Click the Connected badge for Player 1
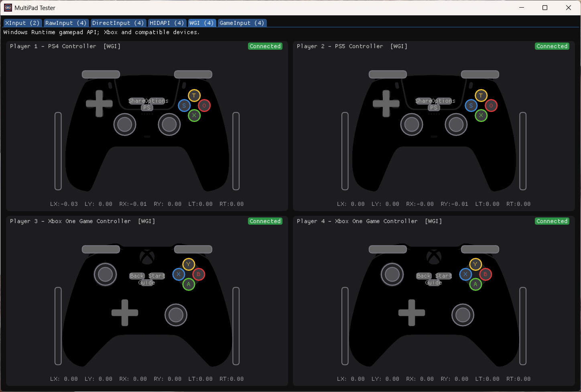 coord(265,46)
